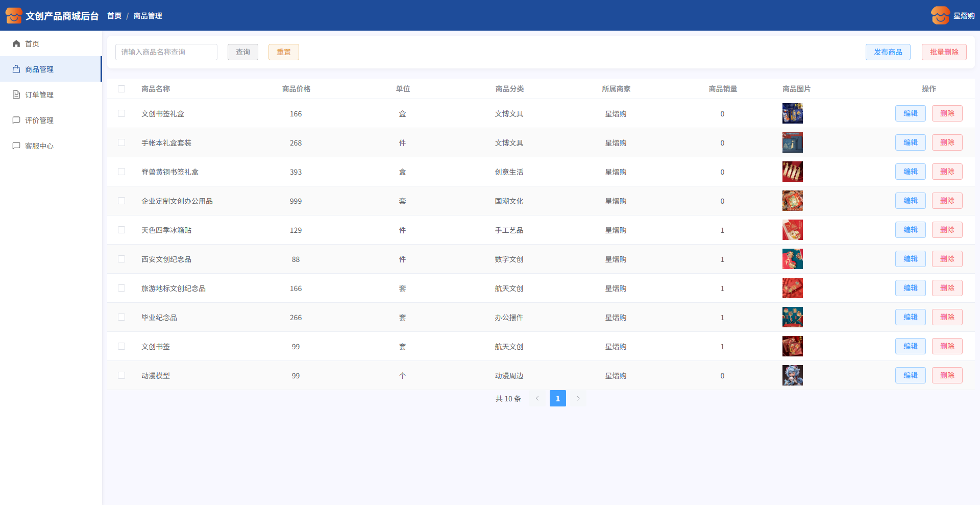
Task: Click the document icon for 订单管理
Action: pyautogui.click(x=16, y=95)
